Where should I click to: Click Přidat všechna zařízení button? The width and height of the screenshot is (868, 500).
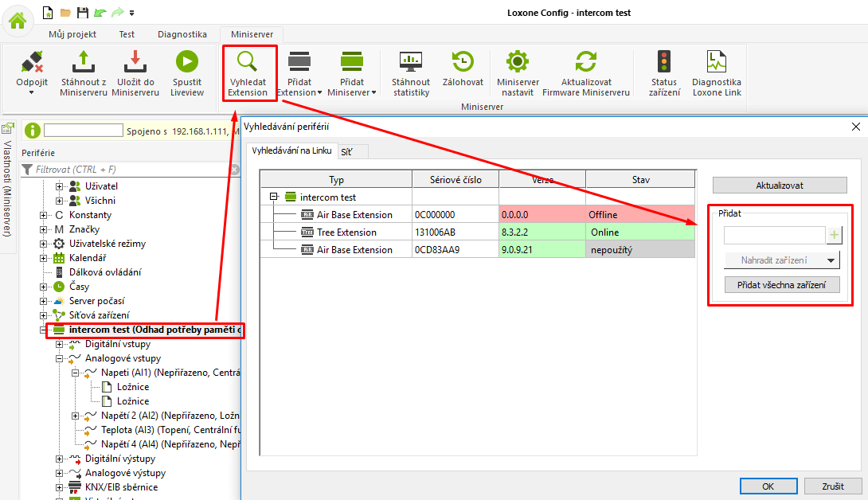click(782, 285)
